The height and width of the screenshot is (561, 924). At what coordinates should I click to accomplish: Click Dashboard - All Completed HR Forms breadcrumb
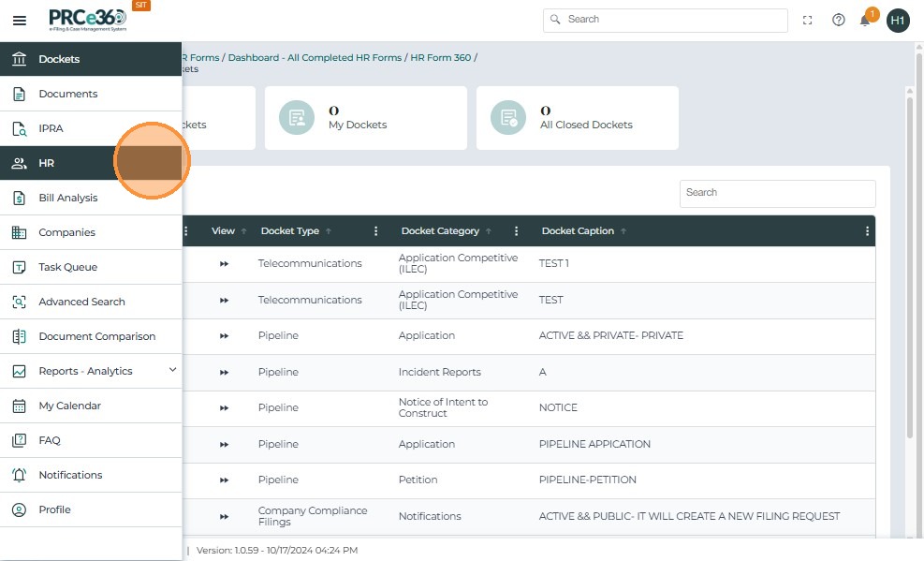coord(315,58)
